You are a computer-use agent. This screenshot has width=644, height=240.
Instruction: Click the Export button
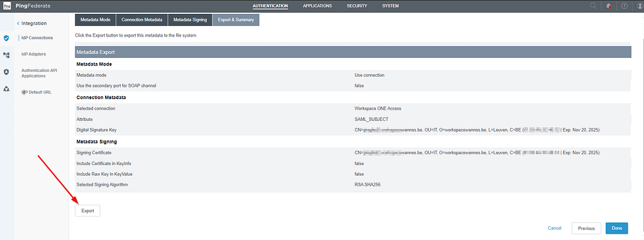click(87, 211)
